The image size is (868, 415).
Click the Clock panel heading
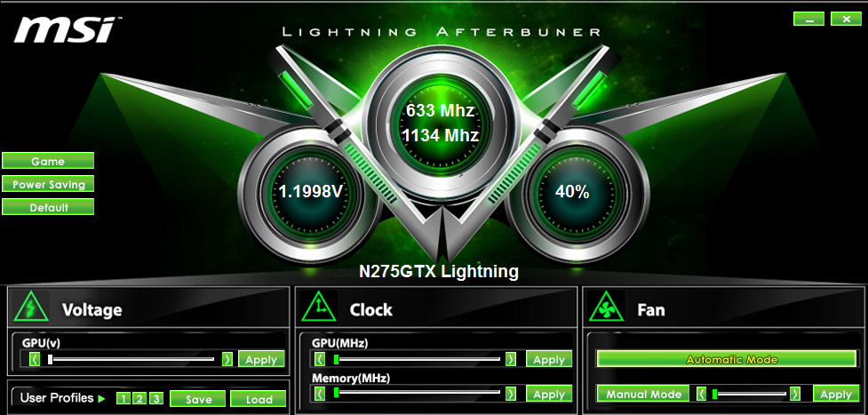coord(370,309)
